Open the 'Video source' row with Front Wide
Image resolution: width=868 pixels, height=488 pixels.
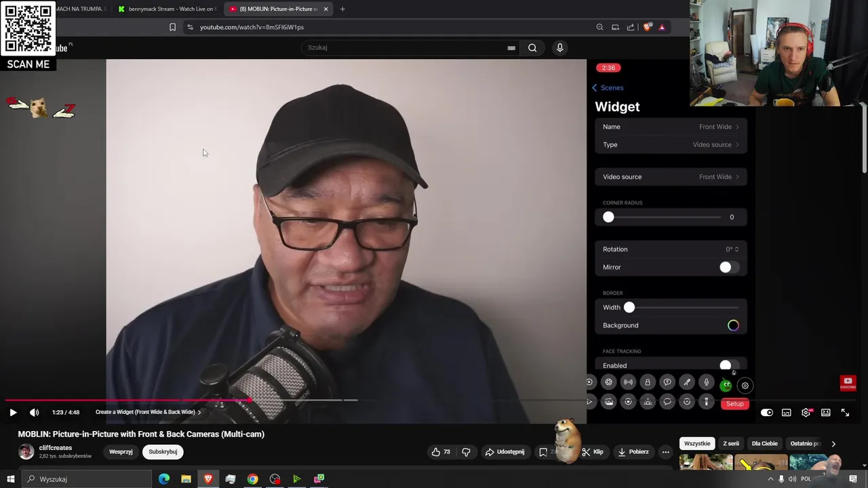click(x=671, y=177)
